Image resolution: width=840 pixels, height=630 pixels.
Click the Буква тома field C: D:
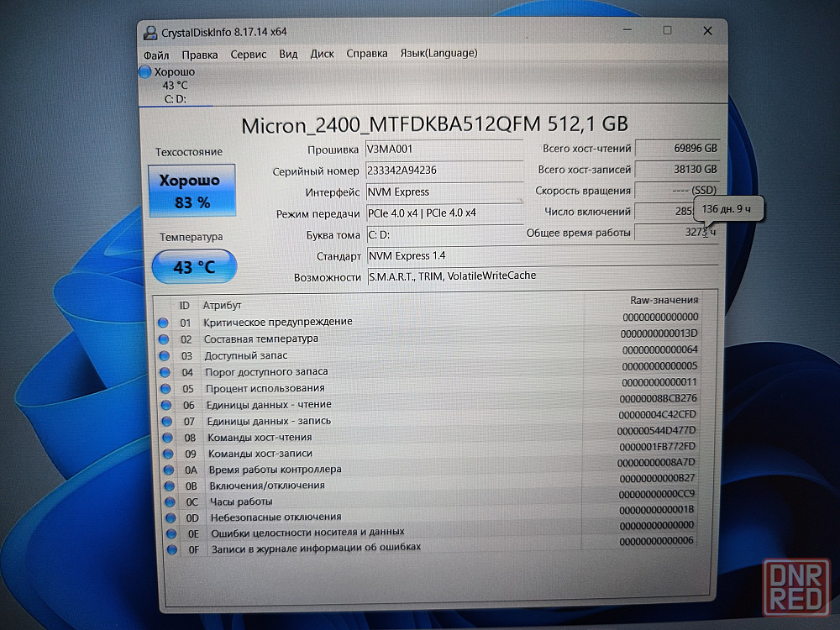pos(444,234)
